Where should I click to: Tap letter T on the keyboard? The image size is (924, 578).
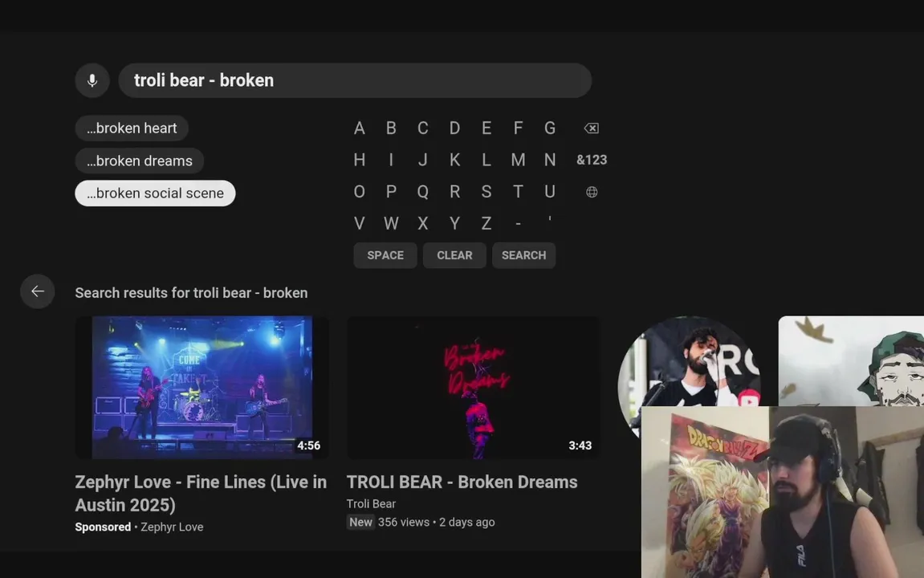pyautogui.click(x=518, y=192)
